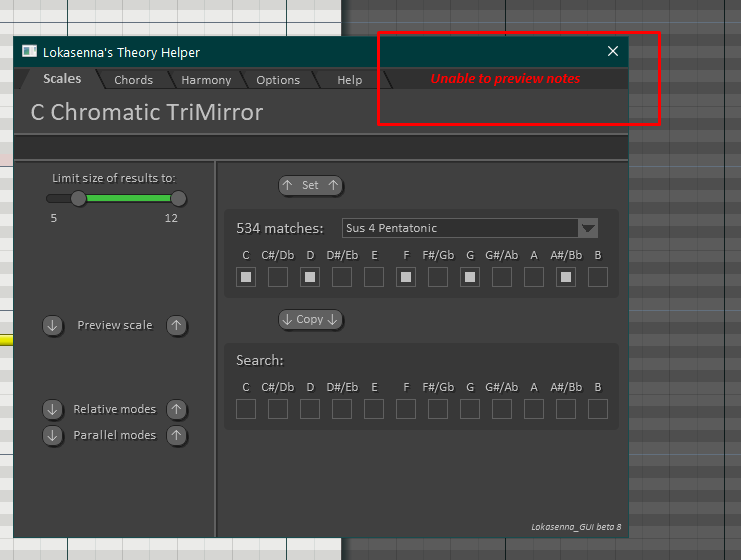Click the left handle of size limit slider
Viewport: 741px width, 560px height.
(x=79, y=198)
